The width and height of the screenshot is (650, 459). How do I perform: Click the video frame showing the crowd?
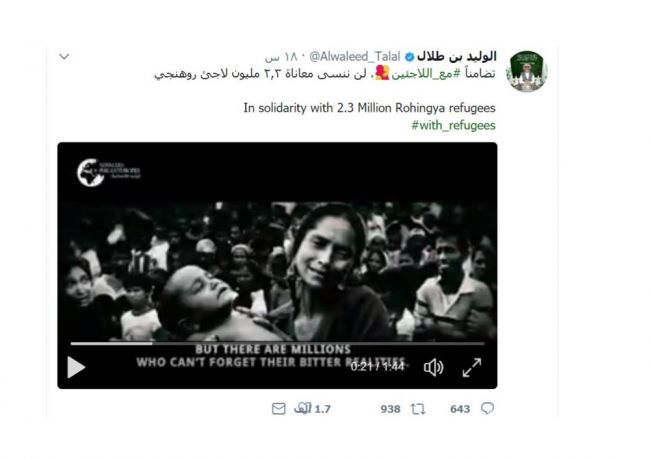click(x=277, y=272)
